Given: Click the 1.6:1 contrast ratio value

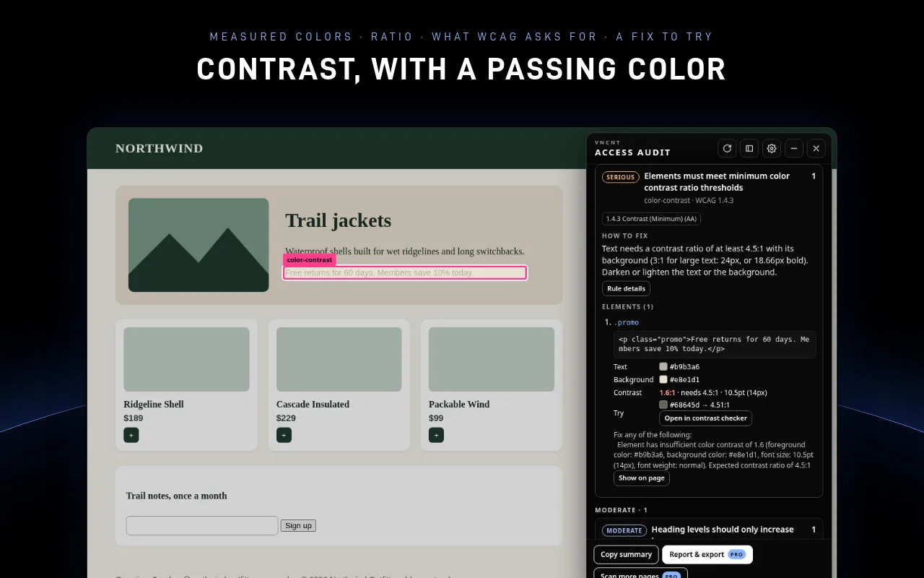Looking at the screenshot, I should [668, 392].
